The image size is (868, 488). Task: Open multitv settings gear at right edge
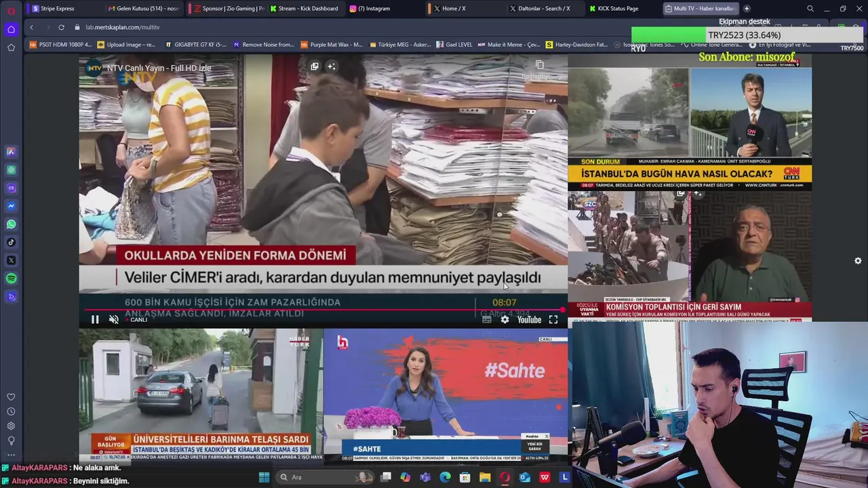pos(858,261)
